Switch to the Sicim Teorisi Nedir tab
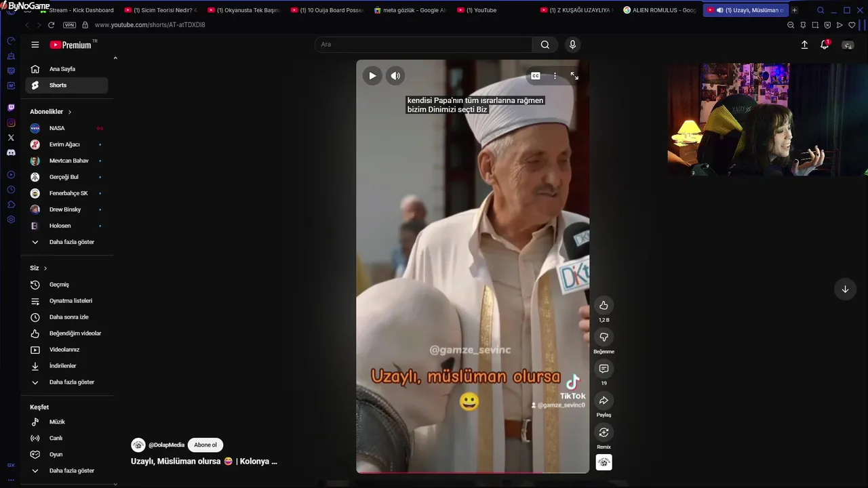The width and height of the screenshot is (868, 488). pyautogui.click(x=160, y=10)
